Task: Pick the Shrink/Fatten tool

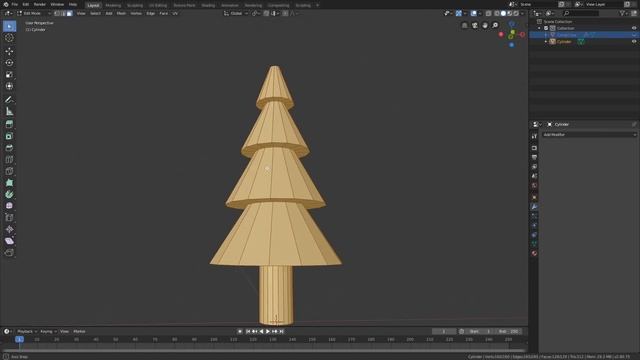Action: (x=9, y=229)
